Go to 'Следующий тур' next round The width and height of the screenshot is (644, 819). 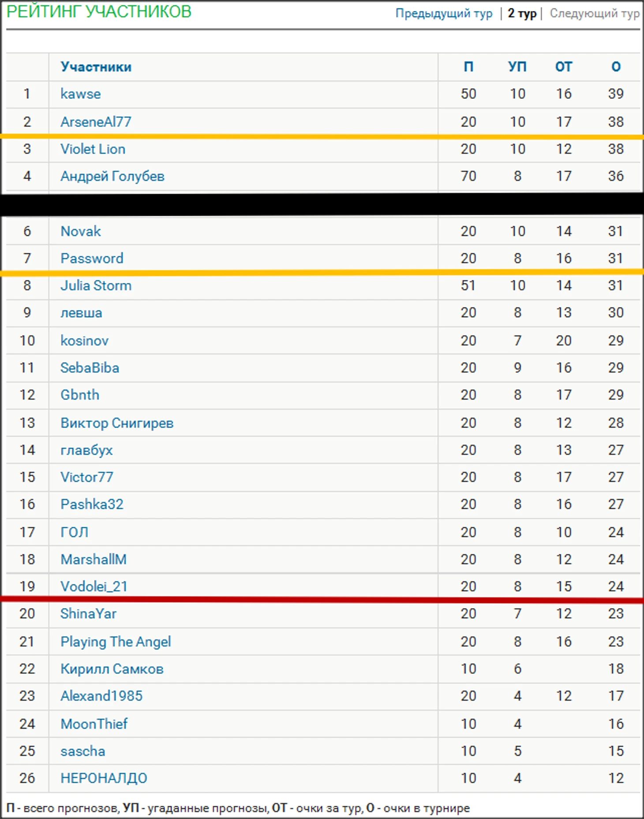pos(594,14)
